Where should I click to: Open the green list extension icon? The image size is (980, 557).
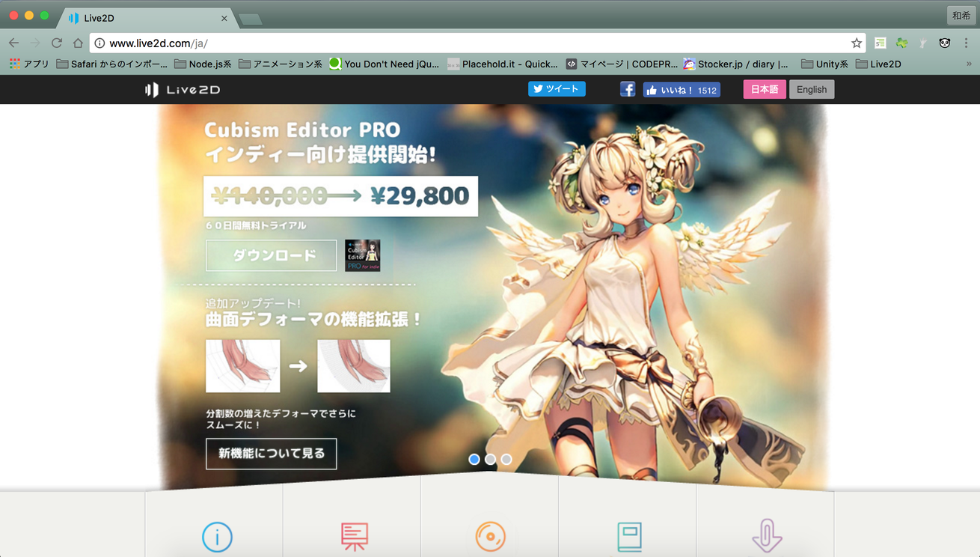pos(881,43)
